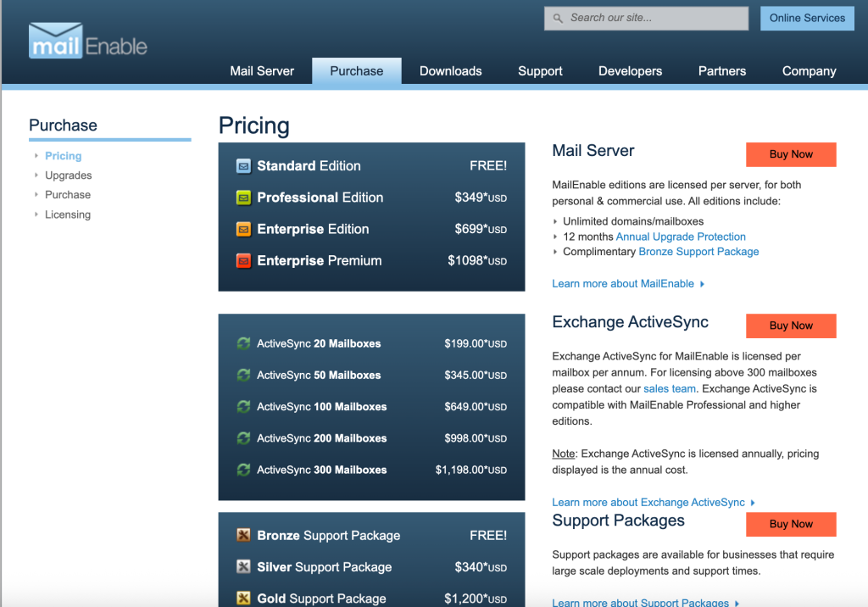Select the Standard Edition row
This screenshot has height=607, width=868.
tap(371, 166)
